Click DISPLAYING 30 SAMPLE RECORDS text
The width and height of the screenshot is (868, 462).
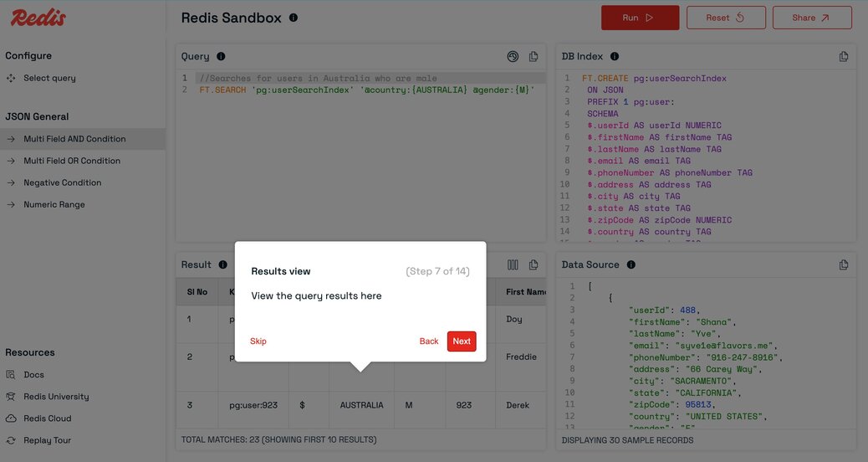point(627,440)
